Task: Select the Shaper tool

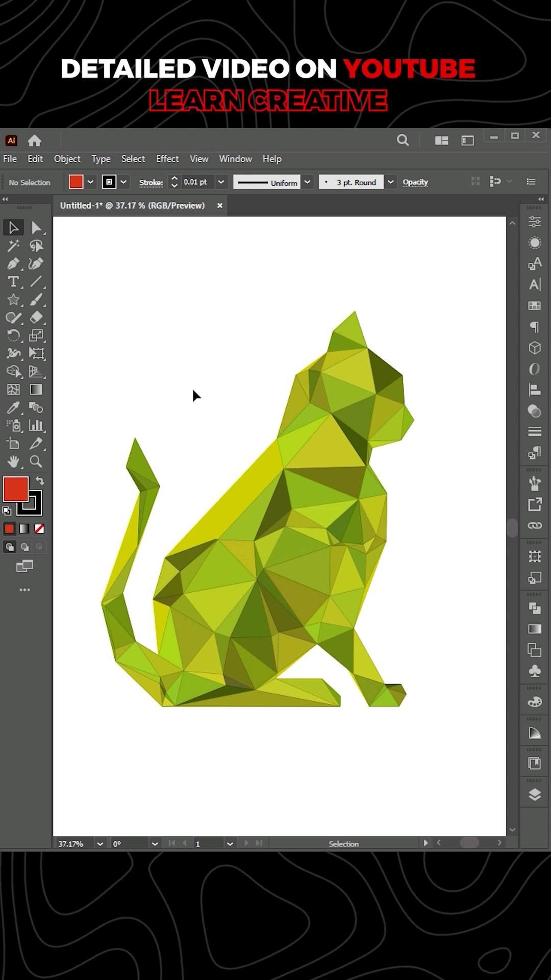Action: coord(13,317)
